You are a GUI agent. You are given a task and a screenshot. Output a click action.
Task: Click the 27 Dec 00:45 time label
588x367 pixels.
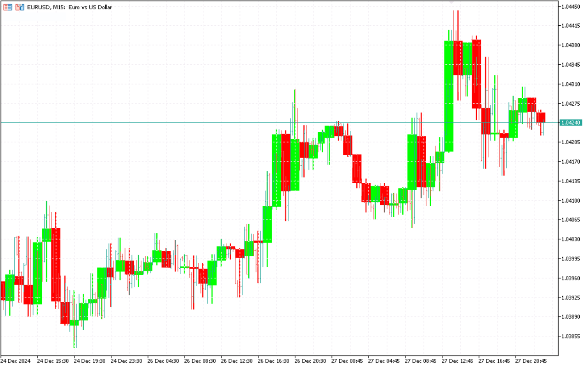[347, 361]
